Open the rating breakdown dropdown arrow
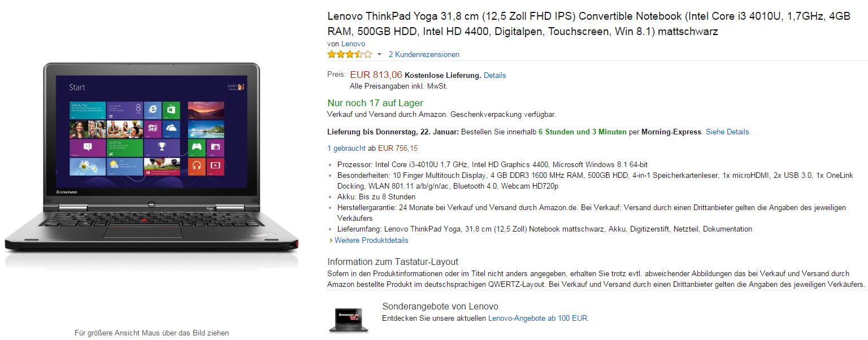Viewport: 868px width, 340px height. tap(380, 55)
